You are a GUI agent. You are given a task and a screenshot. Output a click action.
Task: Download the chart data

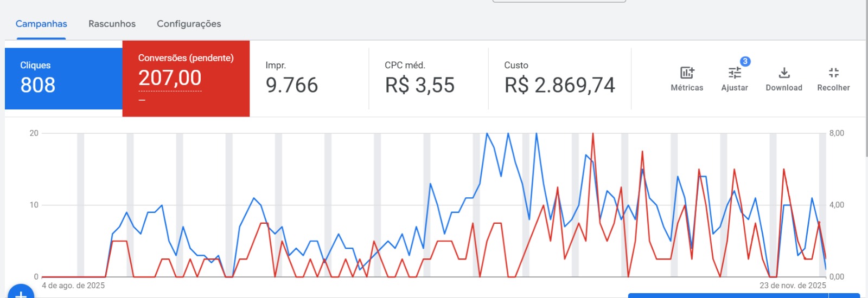coord(784,78)
